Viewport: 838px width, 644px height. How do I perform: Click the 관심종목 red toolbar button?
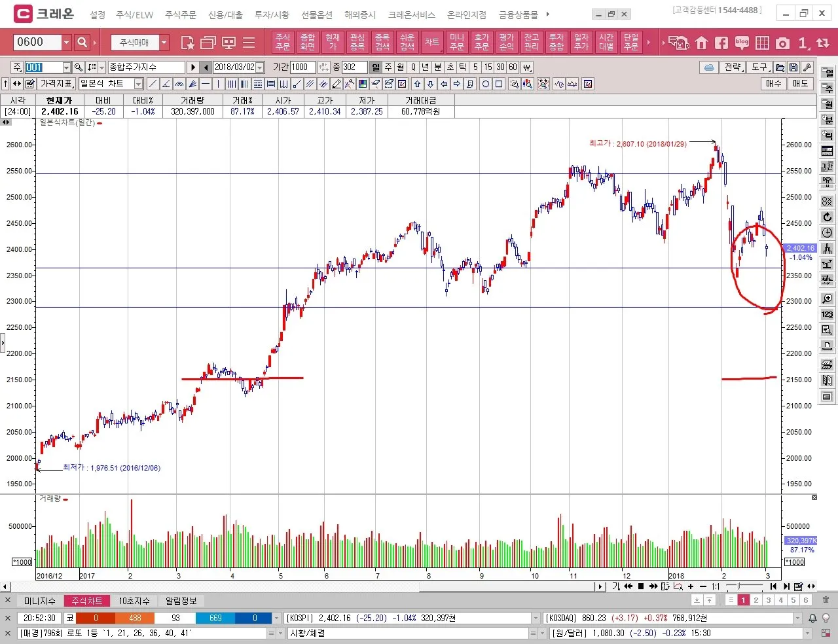coord(357,43)
